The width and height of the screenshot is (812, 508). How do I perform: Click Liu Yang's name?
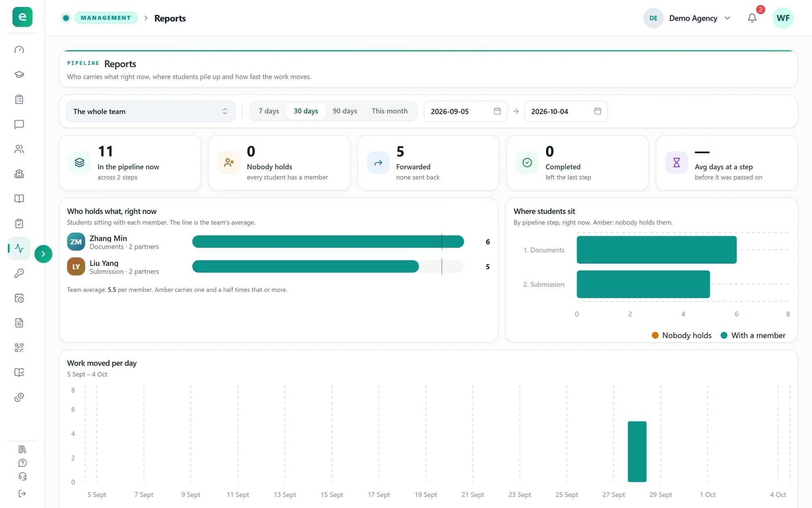click(104, 263)
